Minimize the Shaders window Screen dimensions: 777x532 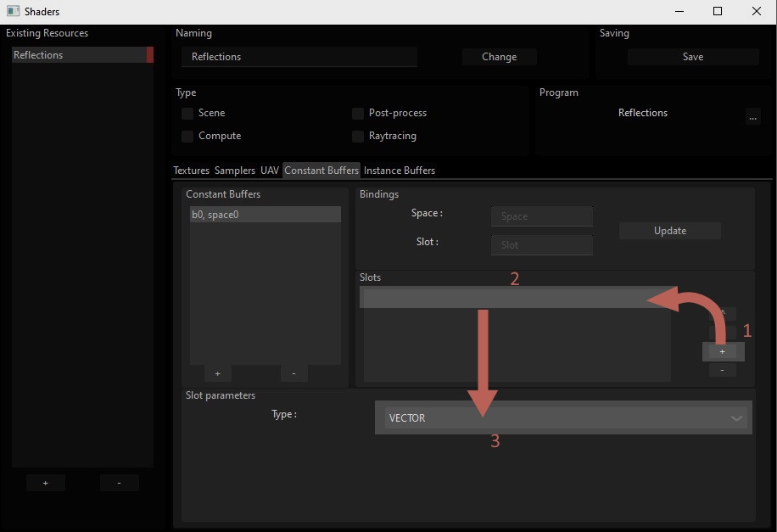[679, 11]
